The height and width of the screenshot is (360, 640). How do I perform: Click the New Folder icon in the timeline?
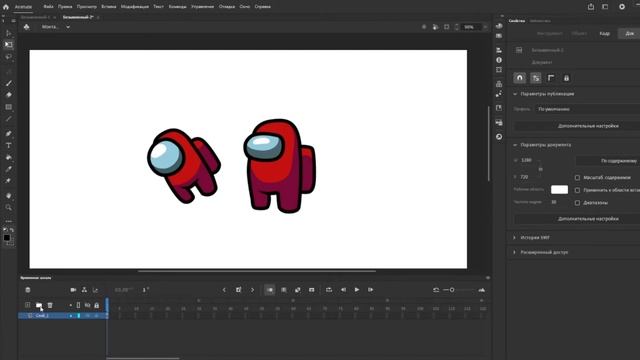(39, 305)
